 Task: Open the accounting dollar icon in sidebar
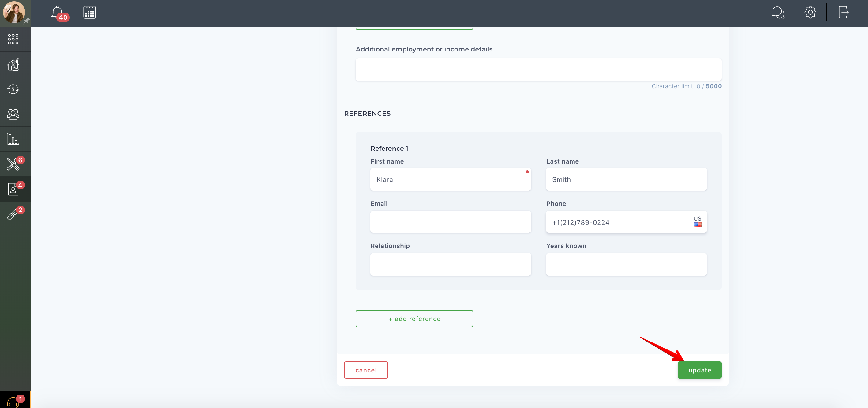(13, 89)
